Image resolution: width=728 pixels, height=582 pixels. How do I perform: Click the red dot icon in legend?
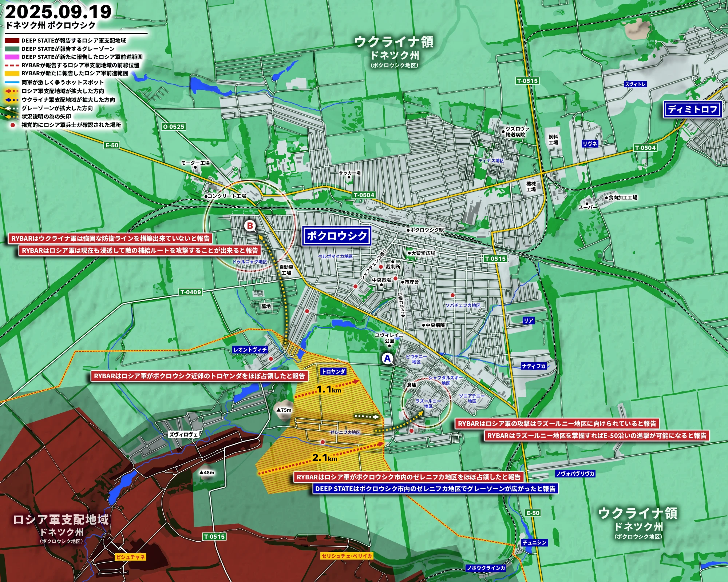pos(12,125)
